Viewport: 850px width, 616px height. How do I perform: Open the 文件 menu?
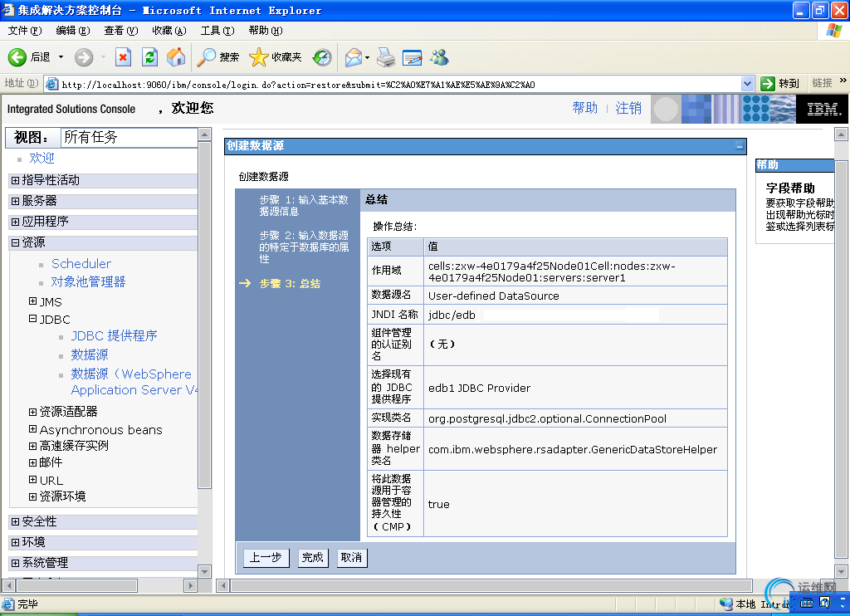24,31
